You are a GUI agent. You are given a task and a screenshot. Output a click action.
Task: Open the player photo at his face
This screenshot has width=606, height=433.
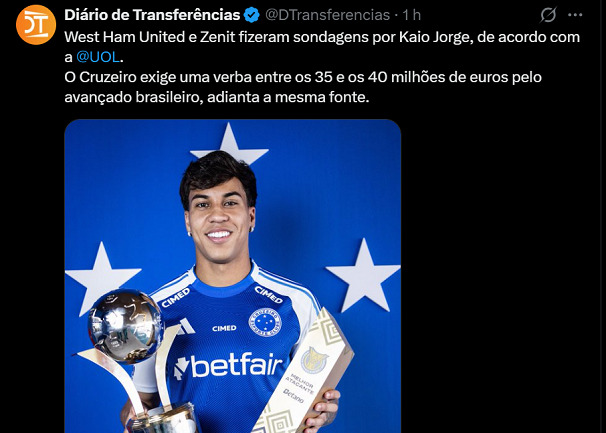220,216
